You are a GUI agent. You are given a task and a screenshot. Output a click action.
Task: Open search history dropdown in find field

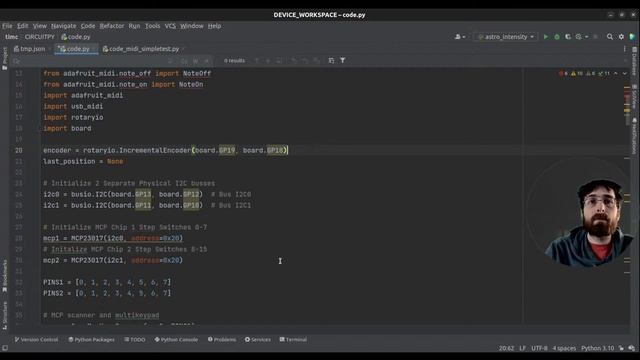point(16,61)
